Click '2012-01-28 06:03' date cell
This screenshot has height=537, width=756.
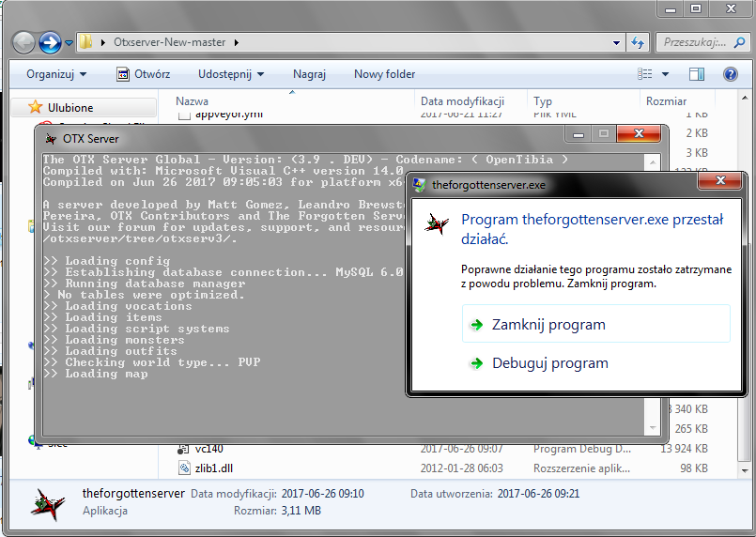click(461, 468)
